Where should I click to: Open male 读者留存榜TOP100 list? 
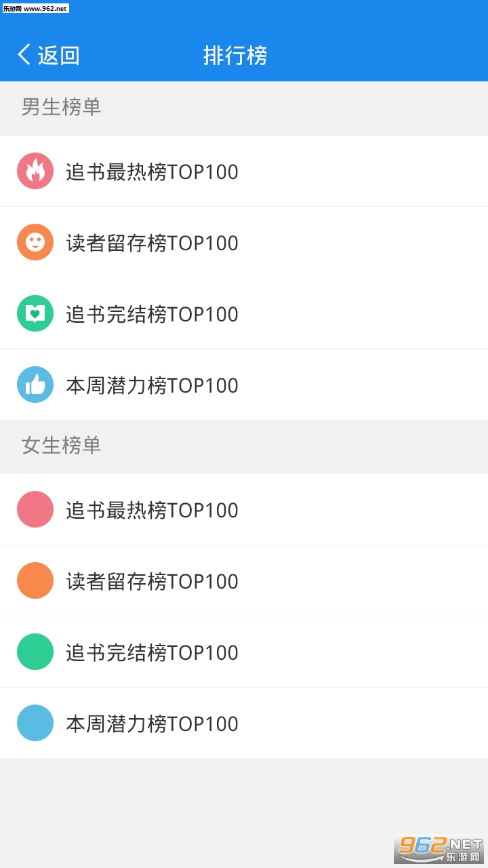pyautogui.click(x=152, y=243)
